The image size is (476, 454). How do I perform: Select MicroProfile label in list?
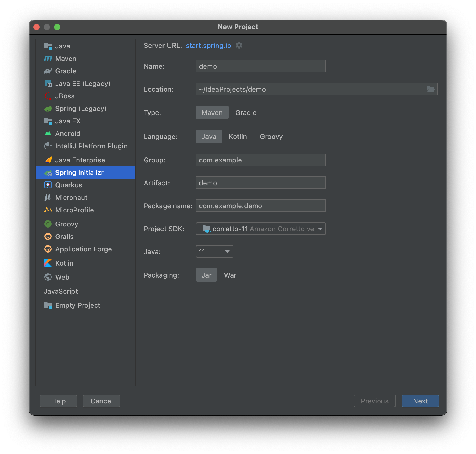pyautogui.click(x=74, y=210)
